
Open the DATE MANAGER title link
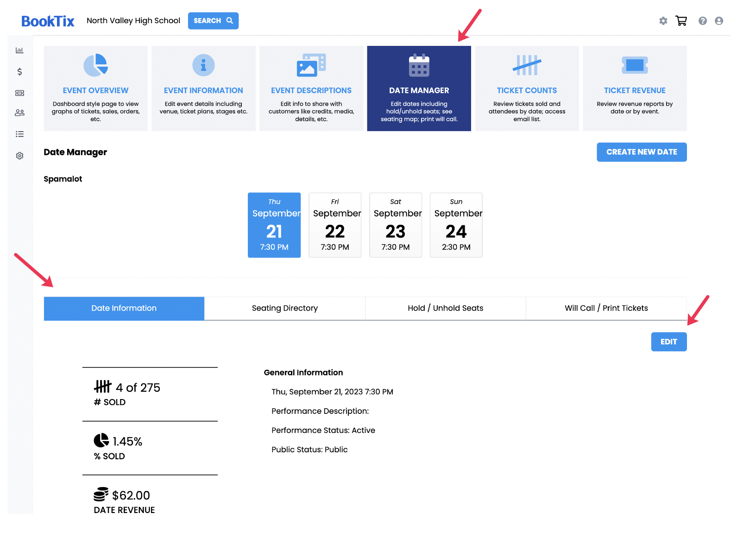coord(419,90)
